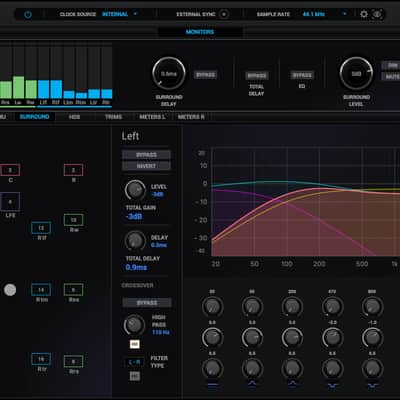Image resolution: width=400 pixels, height=400 pixels.
Task: Open the settings gear icon
Action: tap(364, 14)
